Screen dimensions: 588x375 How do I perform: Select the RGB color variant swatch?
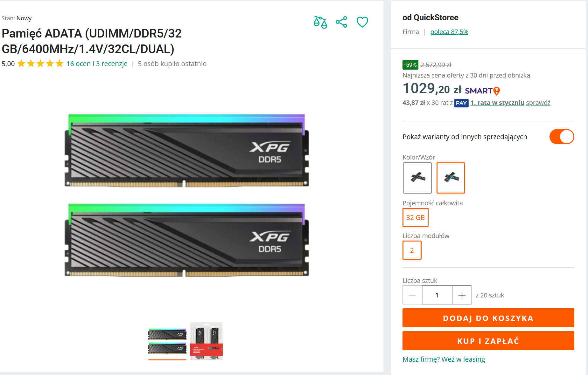point(451,178)
